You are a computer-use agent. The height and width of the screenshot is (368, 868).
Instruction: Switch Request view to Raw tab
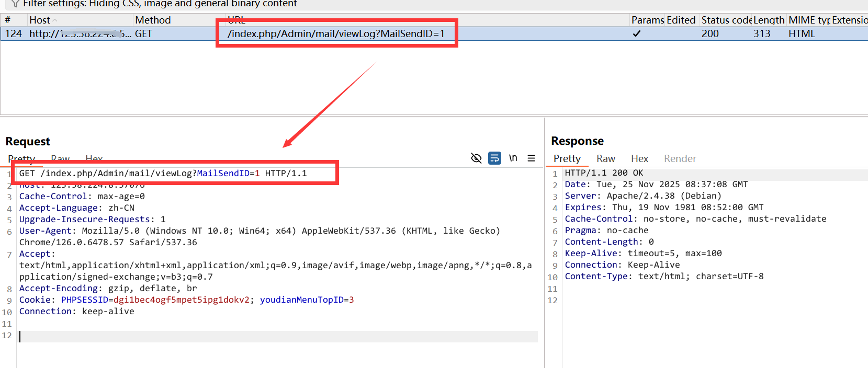pyautogui.click(x=60, y=158)
